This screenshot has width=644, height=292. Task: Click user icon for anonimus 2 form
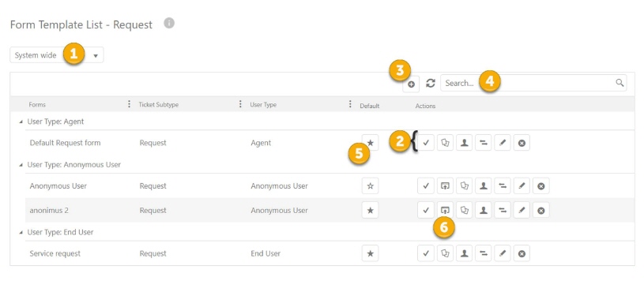point(484,211)
